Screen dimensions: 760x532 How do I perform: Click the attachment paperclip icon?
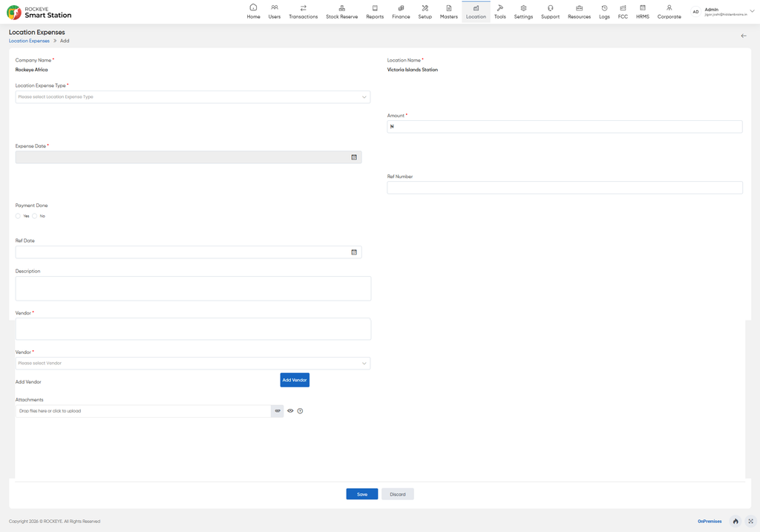[278, 411]
